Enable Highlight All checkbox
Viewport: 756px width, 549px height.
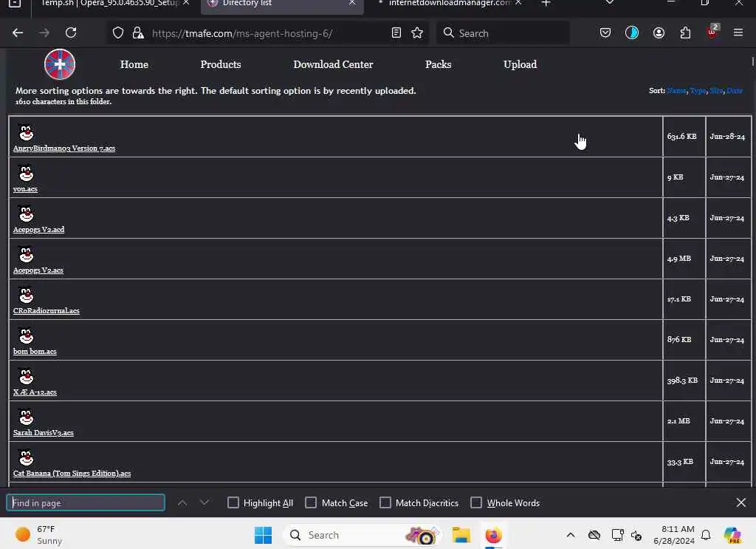pyautogui.click(x=233, y=502)
